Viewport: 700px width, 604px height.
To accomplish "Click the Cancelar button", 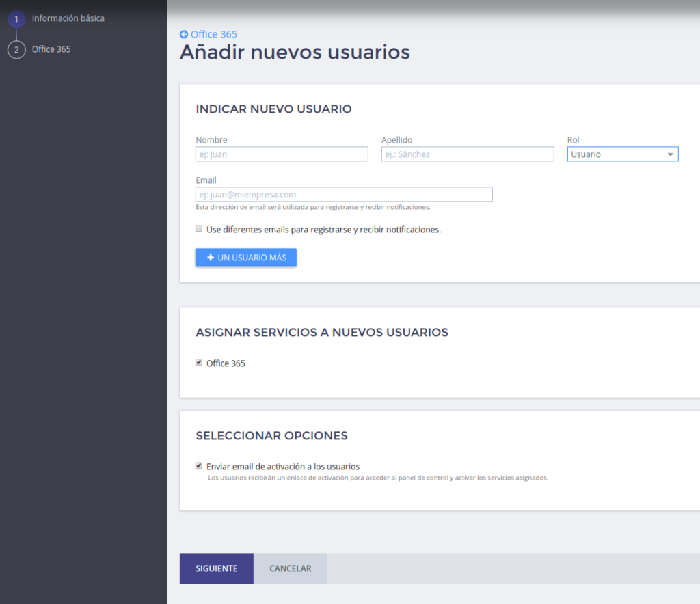I will coord(290,568).
